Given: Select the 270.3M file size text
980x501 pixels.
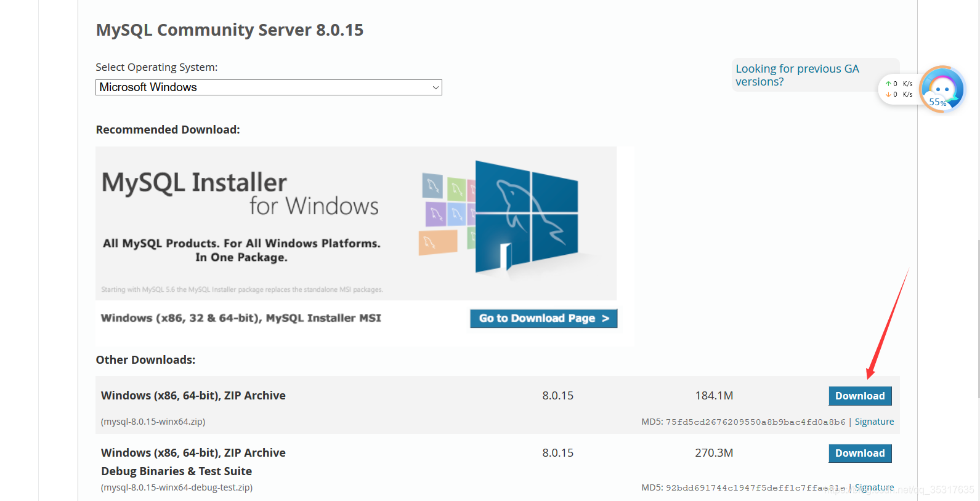Looking at the screenshot, I should click(x=714, y=453).
